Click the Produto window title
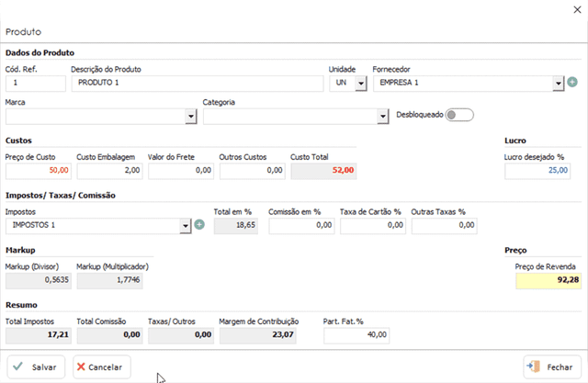The width and height of the screenshot is (588, 383). point(23,32)
